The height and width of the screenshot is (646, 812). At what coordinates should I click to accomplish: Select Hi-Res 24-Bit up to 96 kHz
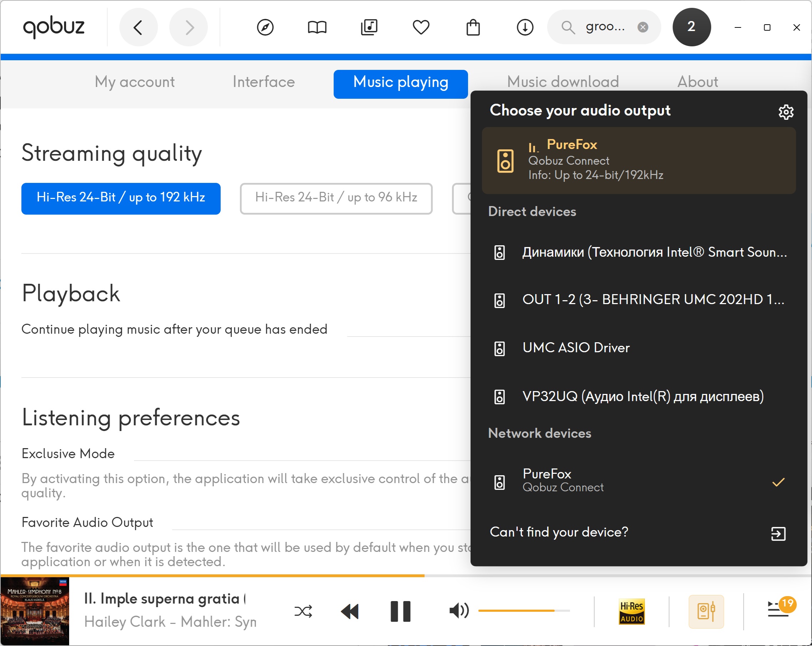336,198
